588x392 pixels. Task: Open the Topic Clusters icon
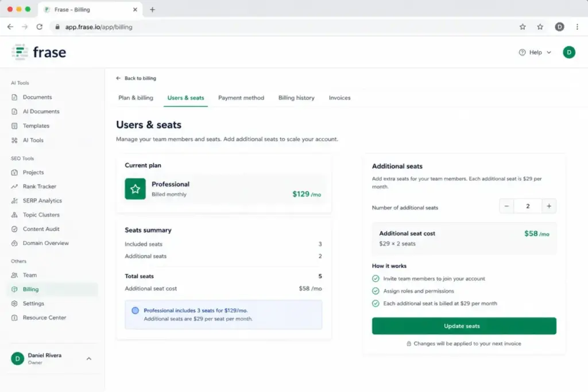[x=14, y=215]
